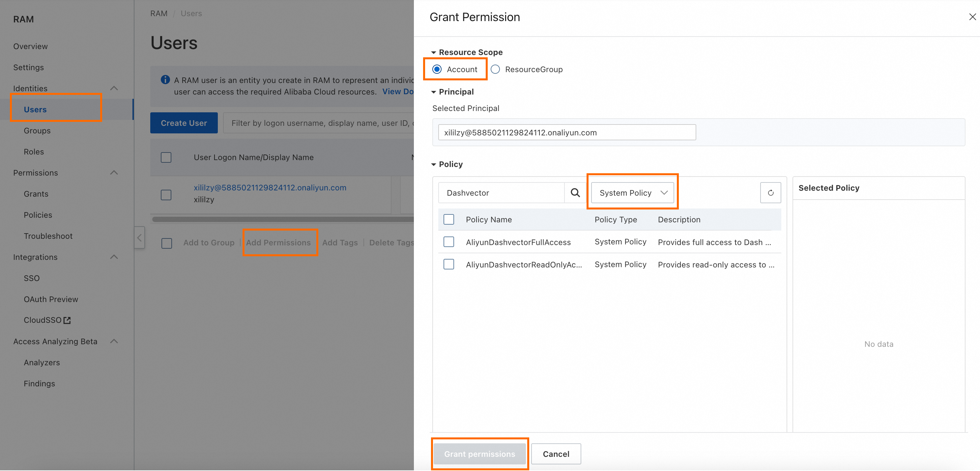Viewport: 980px width, 471px height.
Task: Open the CloudSSO external link icon
Action: (x=67, y=320)
